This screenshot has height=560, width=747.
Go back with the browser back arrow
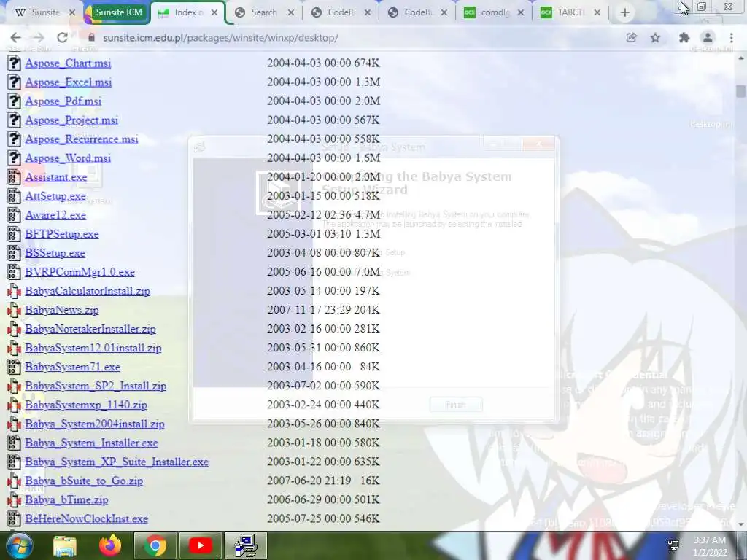coord(15,38)
